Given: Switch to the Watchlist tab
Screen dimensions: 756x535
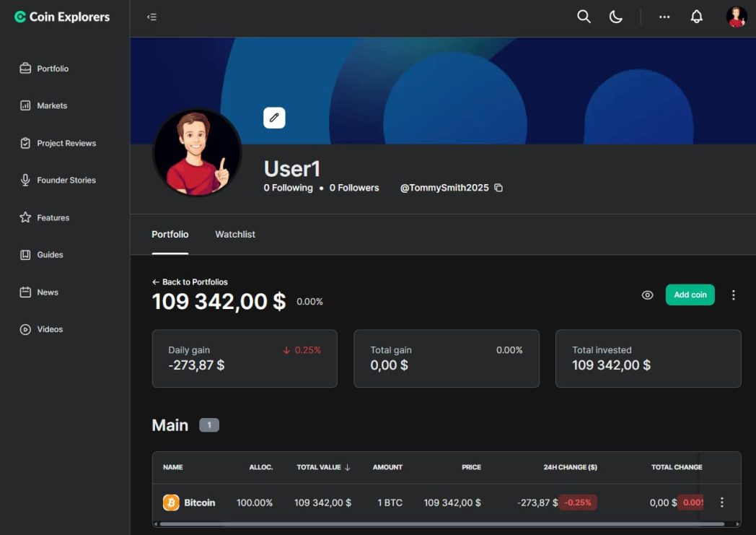Looking at the screenshot, I should tap(235, 235).
